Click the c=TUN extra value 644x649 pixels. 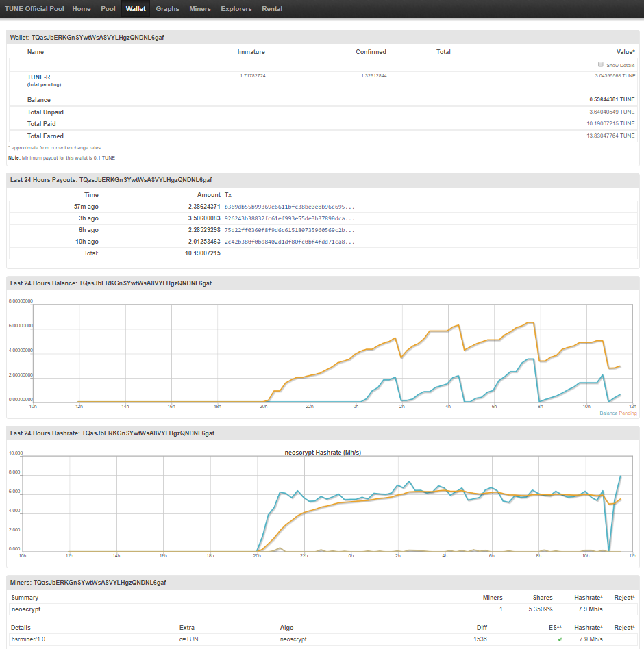(189, 639)
